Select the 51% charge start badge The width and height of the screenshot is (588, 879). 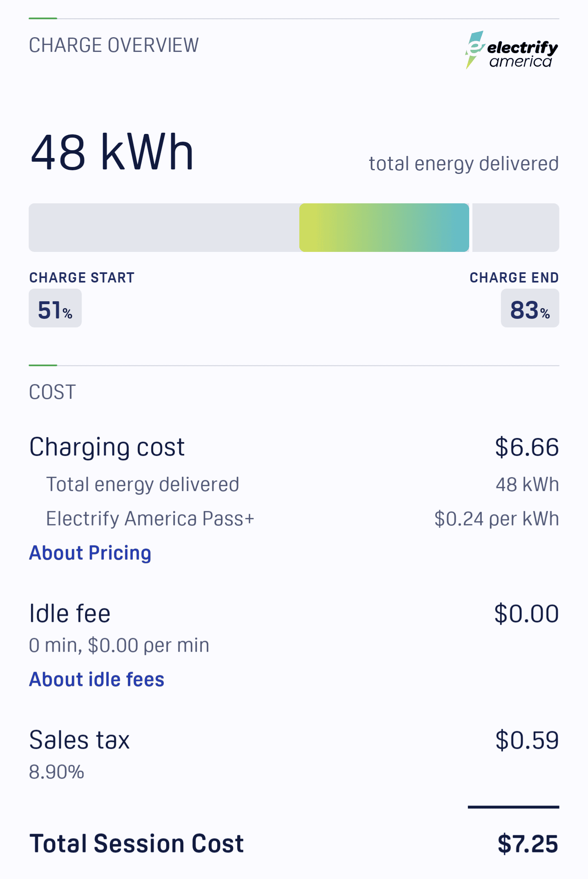55,308
